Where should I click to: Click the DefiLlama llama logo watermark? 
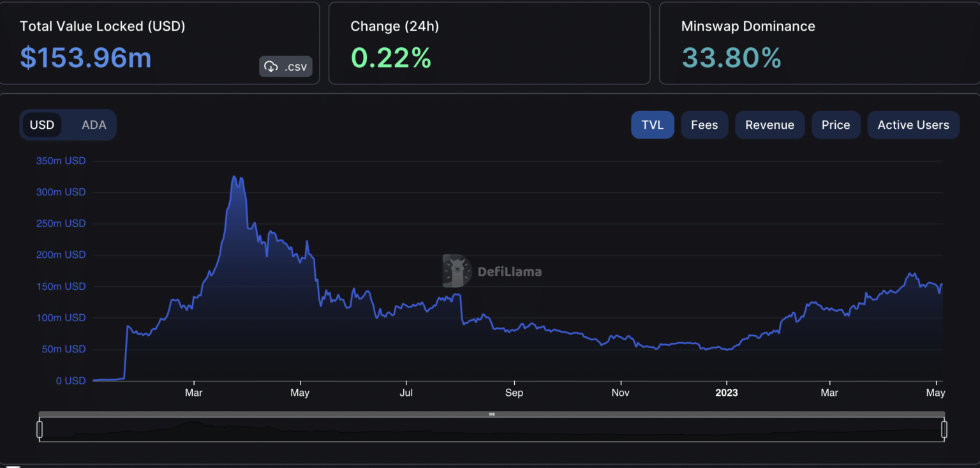tap(457, 271)
